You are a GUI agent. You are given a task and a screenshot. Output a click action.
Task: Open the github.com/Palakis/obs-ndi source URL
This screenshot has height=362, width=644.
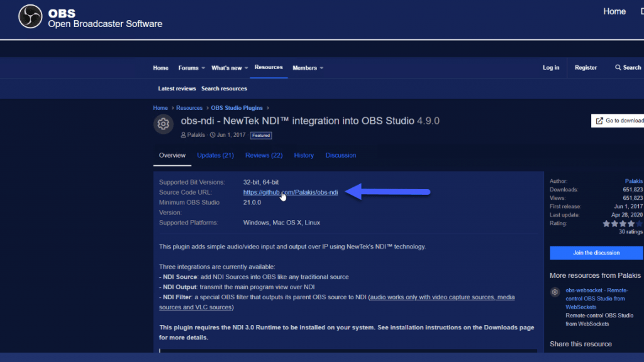(291, 192)
